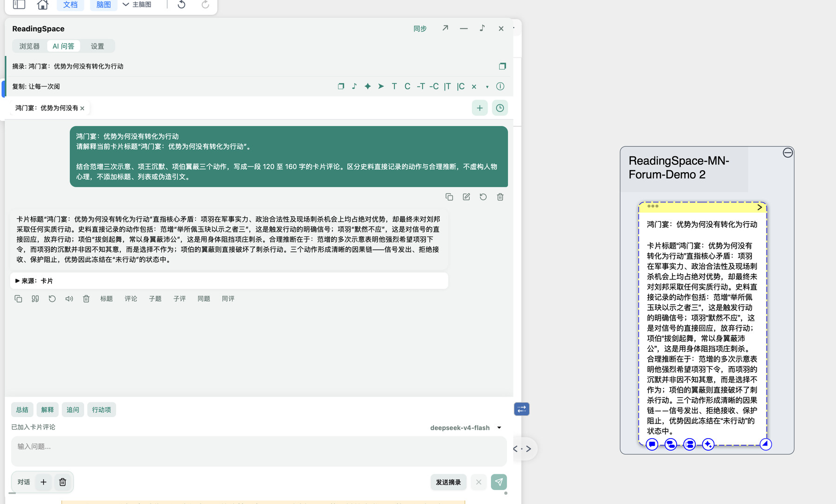This screenshot has width=836, height=504.
Task: Remove the 鸿门宴 context chip with its ×
Action: [x=82, y=108]
